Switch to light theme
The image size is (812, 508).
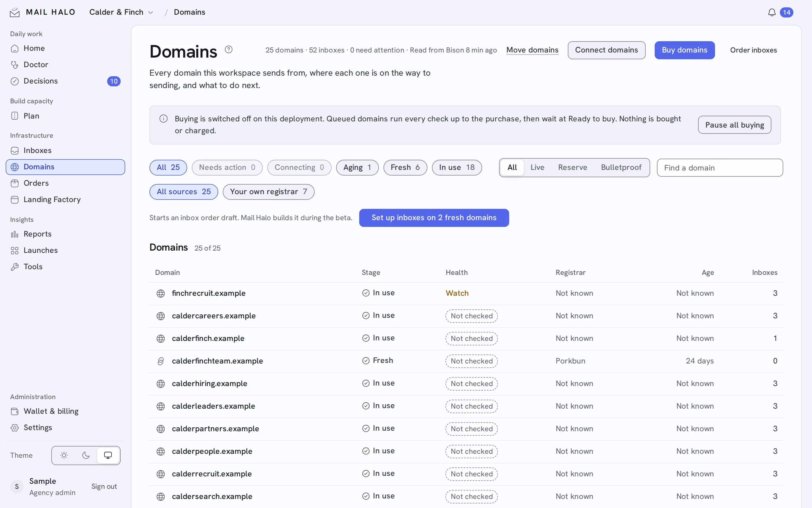[x=64, y=455]
